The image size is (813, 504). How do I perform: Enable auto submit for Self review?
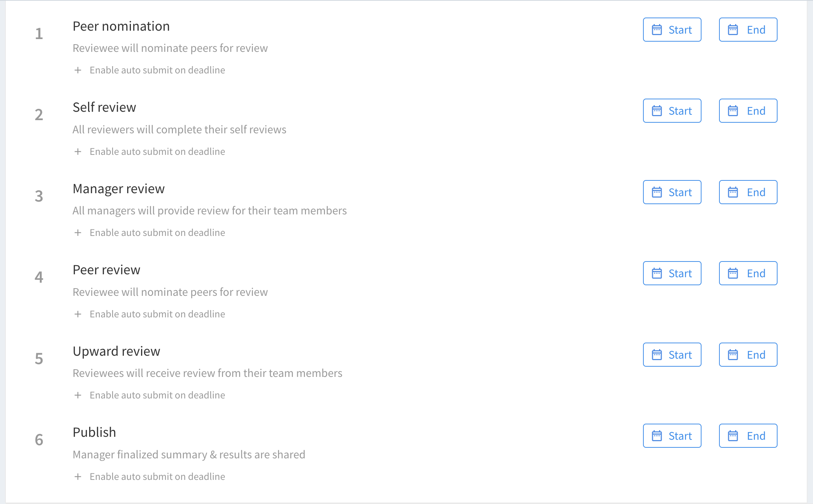[x=150, y=152]
